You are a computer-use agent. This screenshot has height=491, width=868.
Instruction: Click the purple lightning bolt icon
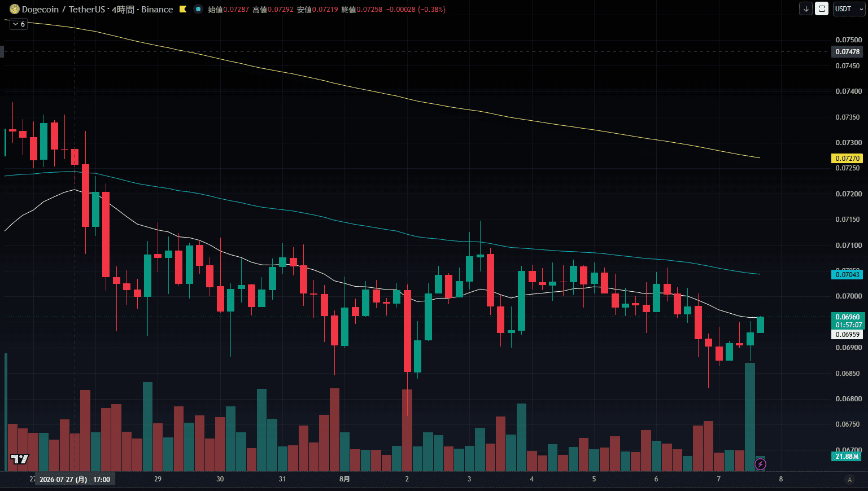coord(760,464)
